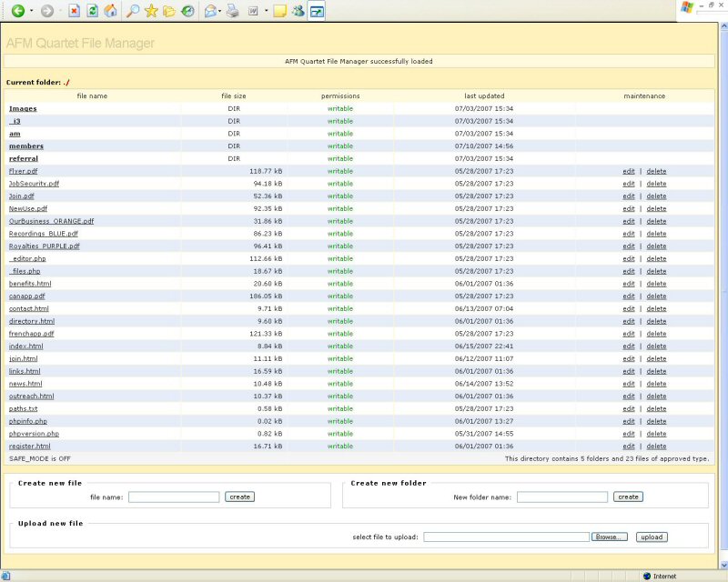Open the Messenger people icon
Viewport: 728px width, 582px height.
point(298,11)
